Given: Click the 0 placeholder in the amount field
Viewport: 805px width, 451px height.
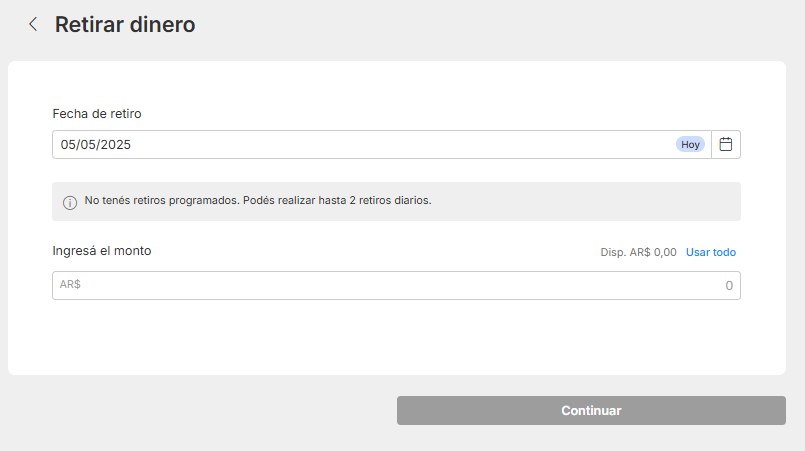Looking at the screenshot, I should [x=729, y=286].
